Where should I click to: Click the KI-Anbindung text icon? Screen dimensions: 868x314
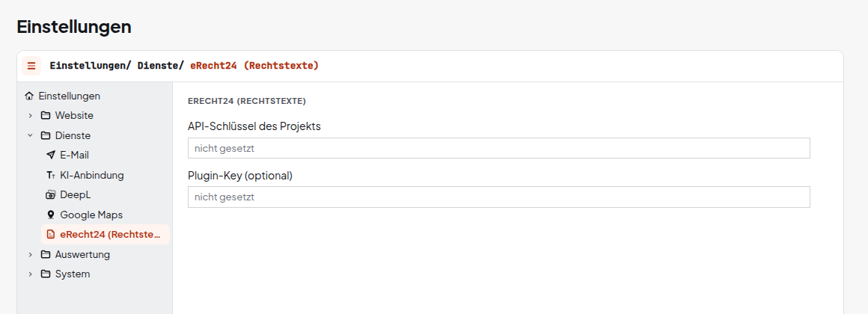pyautogui.click(x=51, y=175)
